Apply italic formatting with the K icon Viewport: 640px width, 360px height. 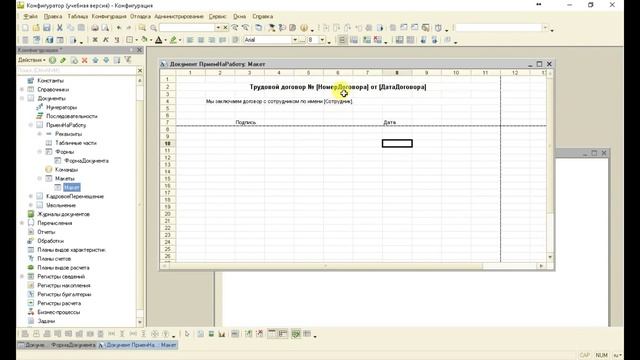point(106,40)
